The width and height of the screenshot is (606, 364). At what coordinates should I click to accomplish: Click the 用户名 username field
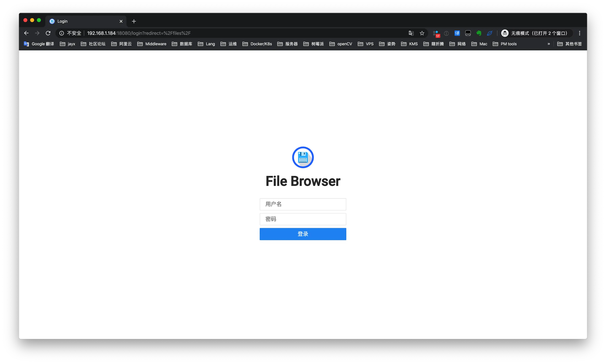[x=303, y=204]
